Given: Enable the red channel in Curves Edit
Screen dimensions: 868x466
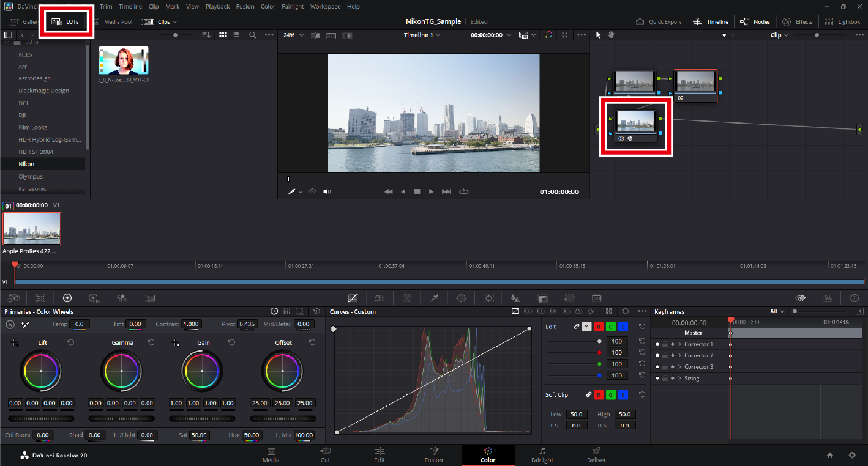Looking at the screenshot, I should pos(599,327).
